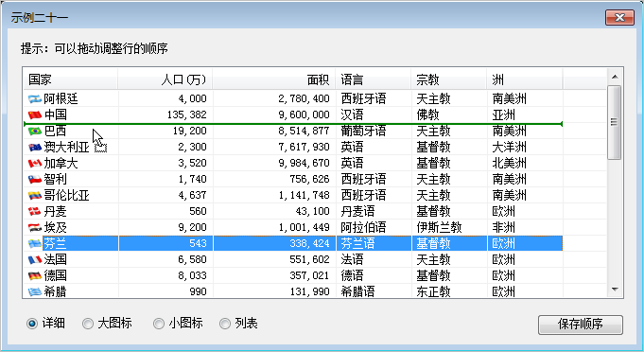The height and width of the screenshot is (352, 644).
Task: Select the 希腊 row name
Action: [56, 291]
